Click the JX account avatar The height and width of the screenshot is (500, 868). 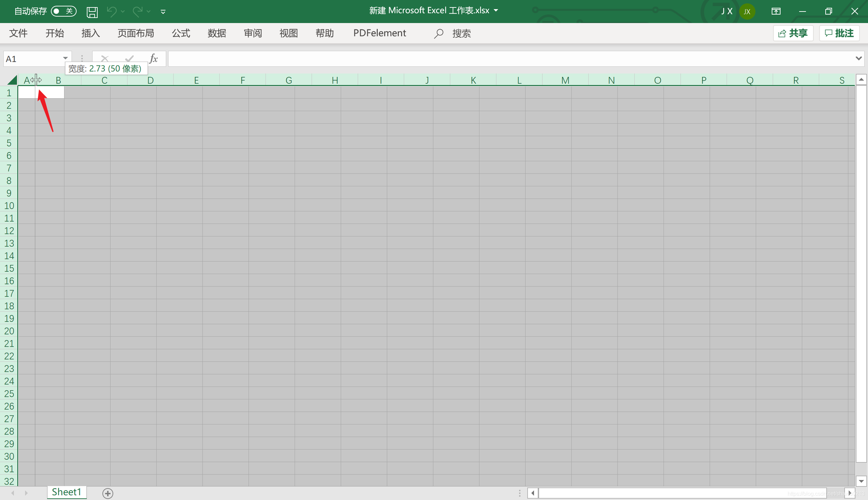click(x=747, y=11)
